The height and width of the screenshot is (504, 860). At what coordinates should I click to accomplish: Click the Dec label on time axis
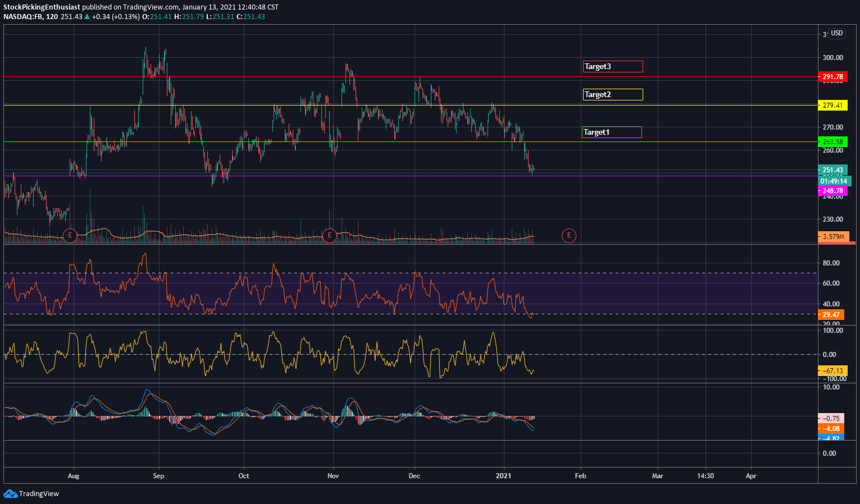[x=415, y=476]
